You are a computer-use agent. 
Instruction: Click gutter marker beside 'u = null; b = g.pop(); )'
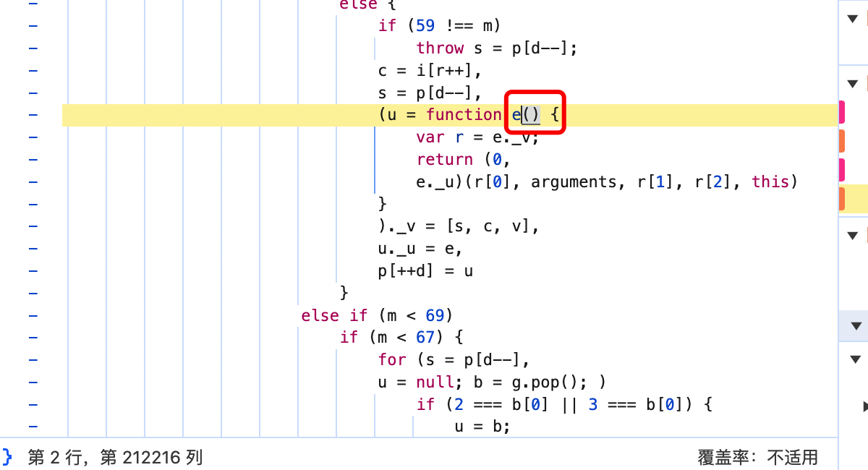click(33, 382)
